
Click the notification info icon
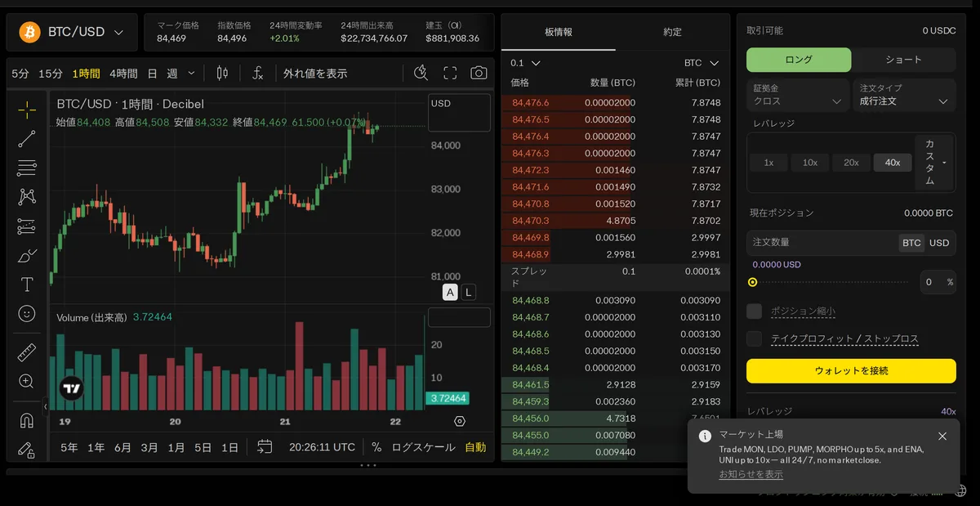tap(705, 436)
